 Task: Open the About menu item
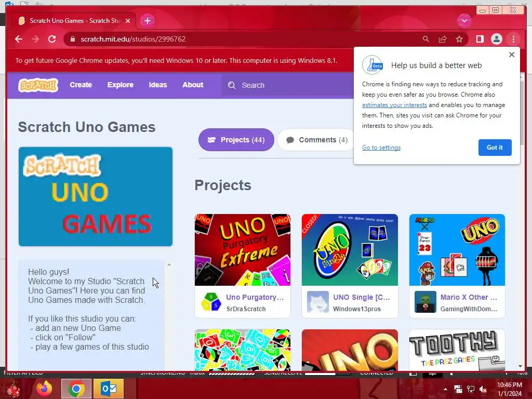coord(193,85)
